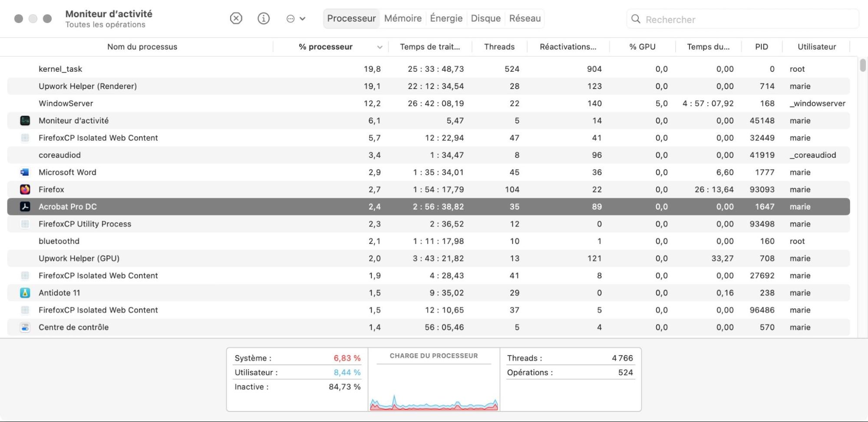868x422 pixels.
Task: Click the FirefoxCP Utility Process name
Action: (x=85, y=224)
